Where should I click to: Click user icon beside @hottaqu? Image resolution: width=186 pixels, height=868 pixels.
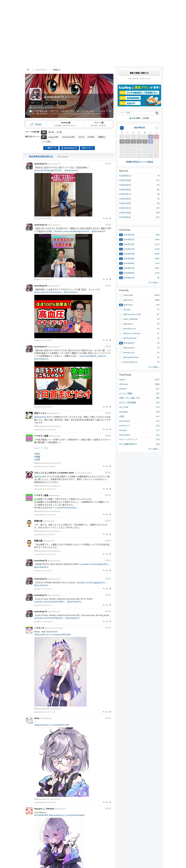coord(121,305)
